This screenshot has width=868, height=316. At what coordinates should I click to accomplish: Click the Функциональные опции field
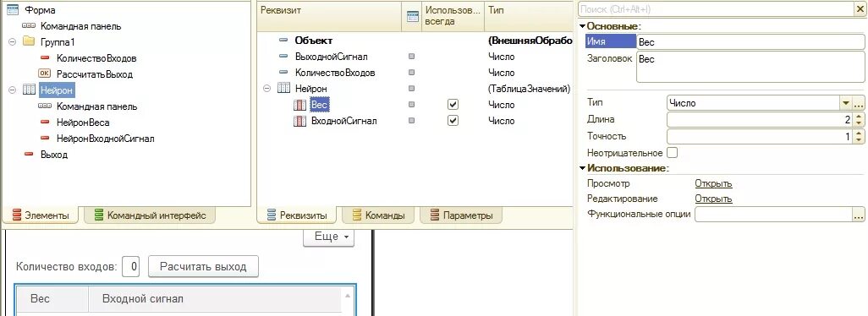(x=773, y=215)
